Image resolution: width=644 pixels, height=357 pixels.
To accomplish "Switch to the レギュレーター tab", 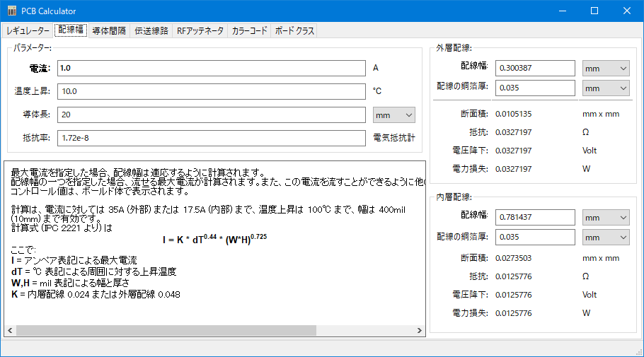I will (28, 31).
